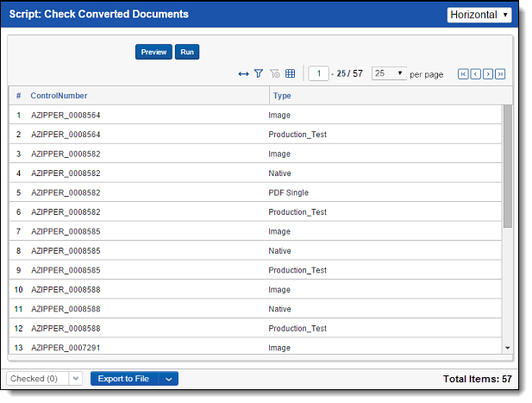Click Image type in row 10
The height and width of the screenshot is (403, 532).
279,290
